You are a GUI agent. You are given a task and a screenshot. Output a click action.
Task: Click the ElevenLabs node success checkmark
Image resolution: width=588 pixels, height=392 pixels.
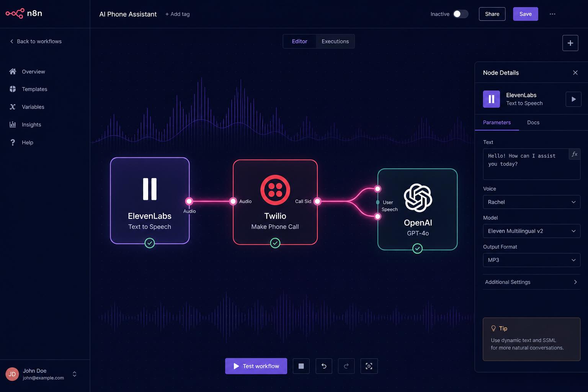[x=150, y=243]
